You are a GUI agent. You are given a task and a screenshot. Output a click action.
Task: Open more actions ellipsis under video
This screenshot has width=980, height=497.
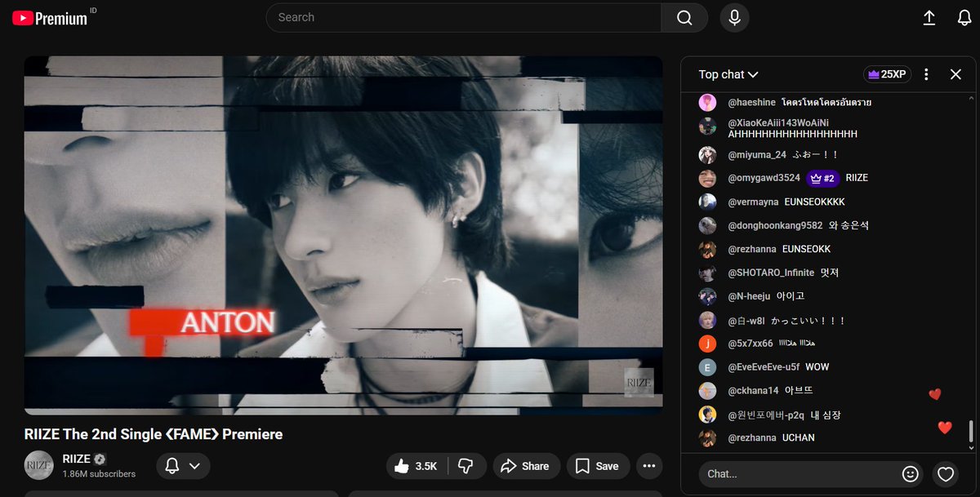649,466
